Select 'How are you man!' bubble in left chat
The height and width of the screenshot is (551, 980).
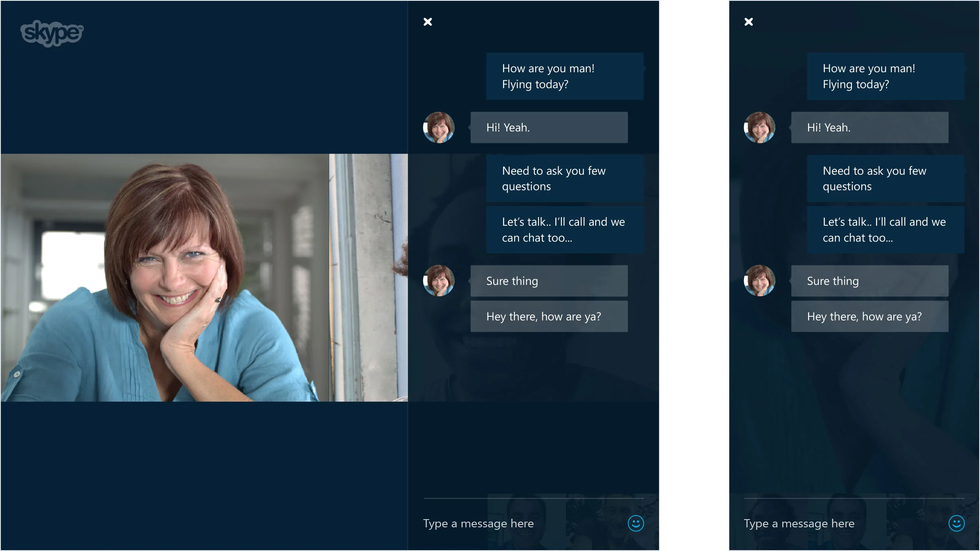pyautogui.click(x=564, y=76)
